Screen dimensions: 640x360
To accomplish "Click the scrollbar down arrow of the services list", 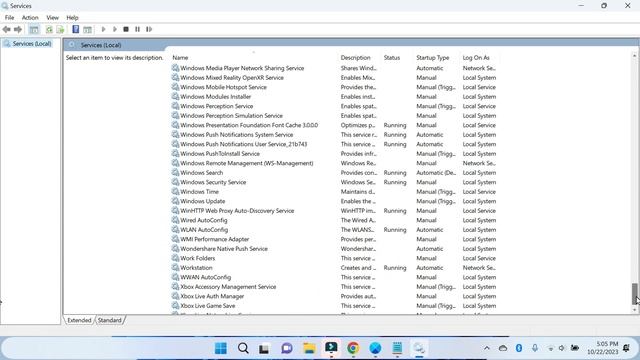I will click(635, 310).
